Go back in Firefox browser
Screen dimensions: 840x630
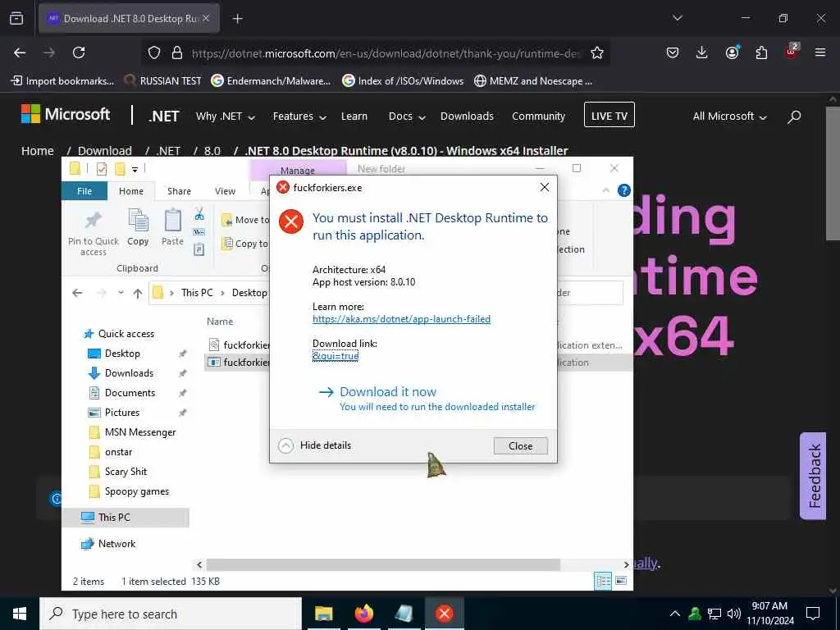(20, 52)
